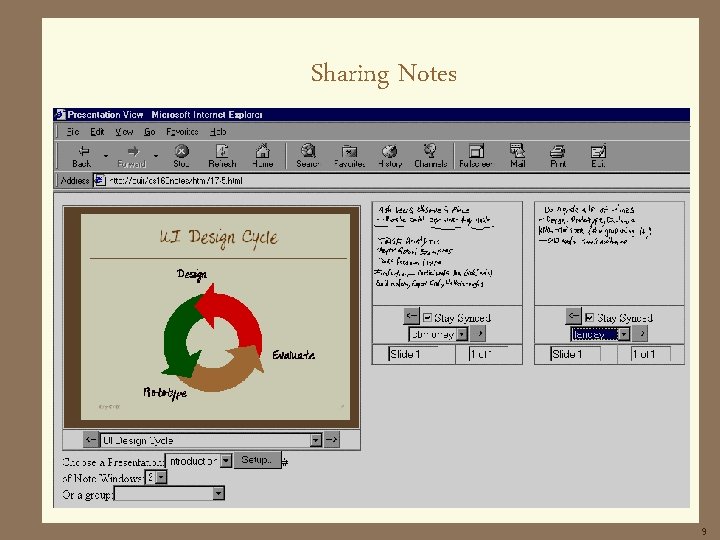Toggle Stay Synced in second notes window

point(590,318)
